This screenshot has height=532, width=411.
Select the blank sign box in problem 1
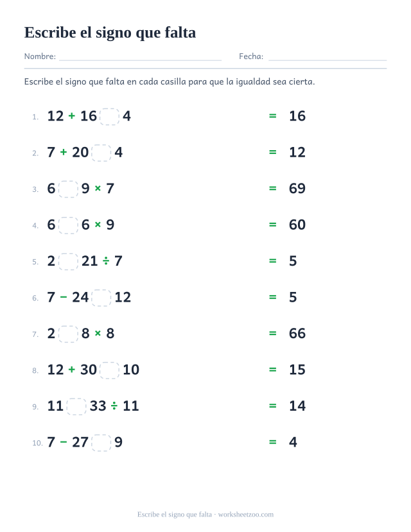click(x=110, y=116)
